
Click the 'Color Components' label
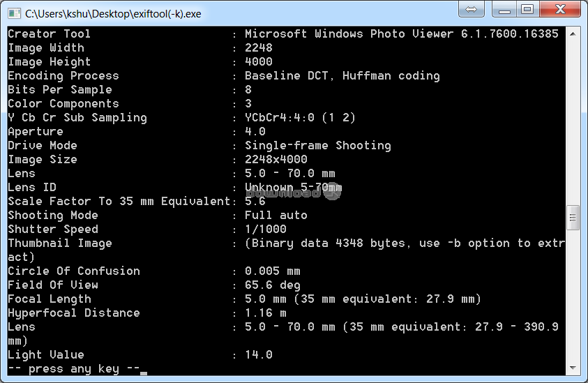63,103
